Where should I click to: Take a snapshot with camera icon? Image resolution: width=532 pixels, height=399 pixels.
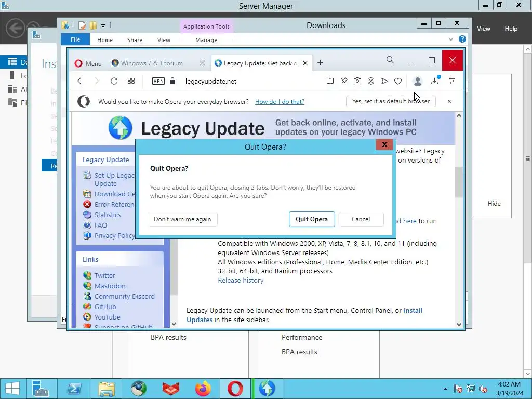point(357,81)
